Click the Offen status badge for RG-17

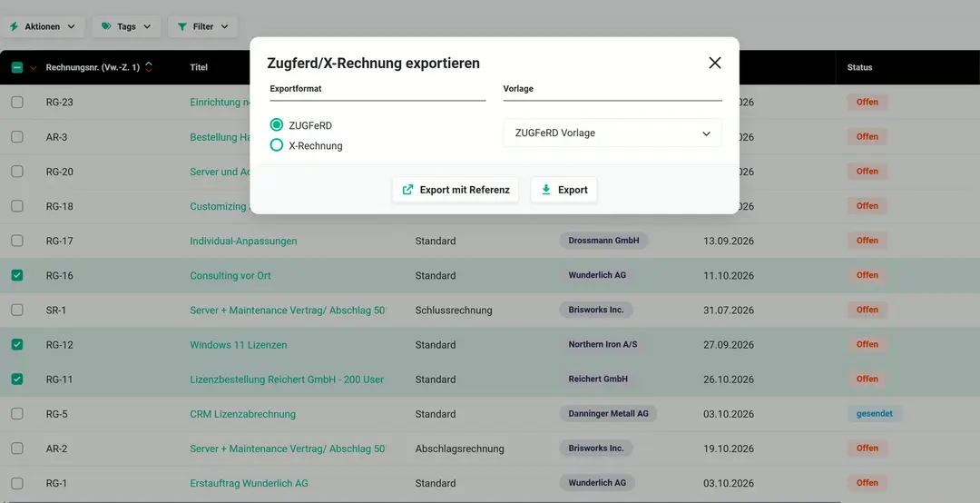pyautogui.click(x=867, y=241)
